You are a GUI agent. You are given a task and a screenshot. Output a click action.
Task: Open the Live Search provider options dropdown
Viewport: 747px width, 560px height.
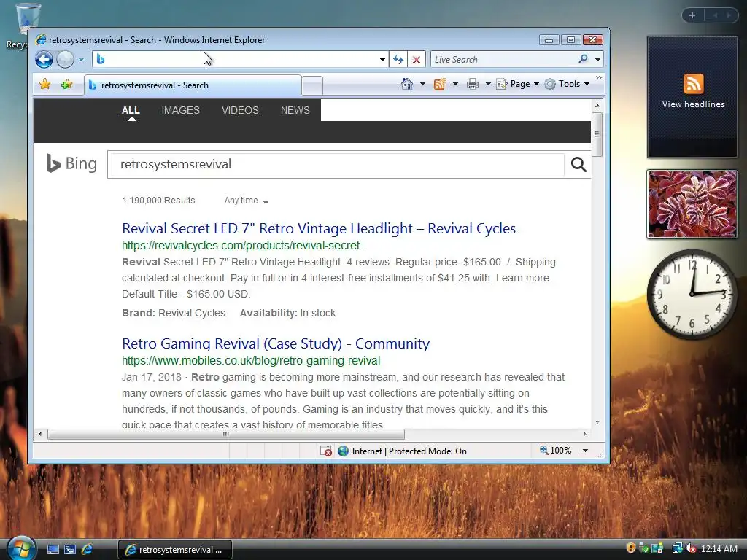(x=597, y=60)
